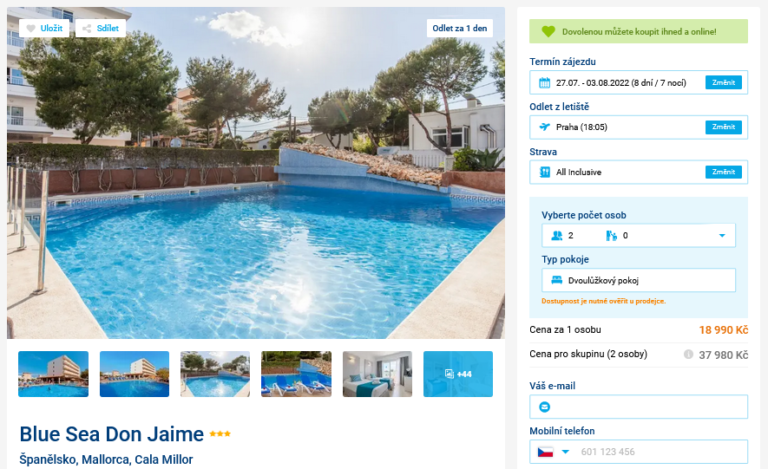The width and height of the screenshot is (768, 469).
Task: Open the Czech flag country code dropdown
Action: point(553,451)
